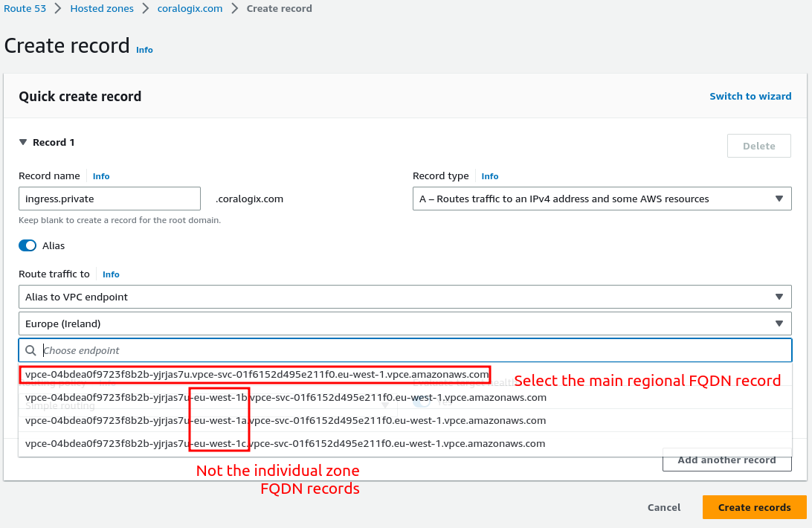Open the Europe (Ireland) region dropdown
812x528 pixels.
point(405,323)
